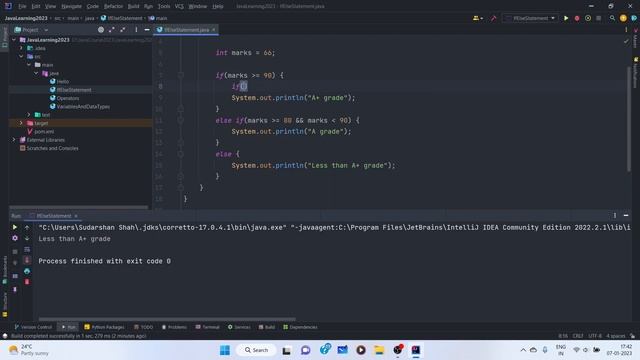This screenshot has height=360, width=640.
Task: Open pom.xml in project tree
Action: [44, 131]
